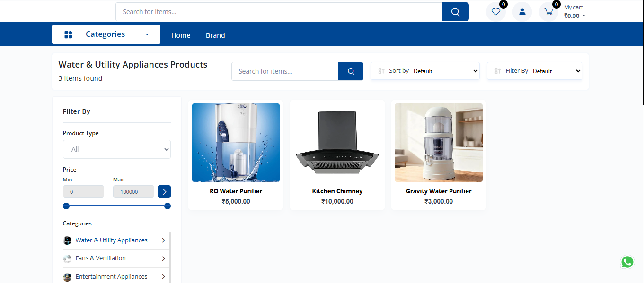The width and height of the screenshot is (644, 283).
Task: Click the product list search magnifier button
Action: (351, 71)
